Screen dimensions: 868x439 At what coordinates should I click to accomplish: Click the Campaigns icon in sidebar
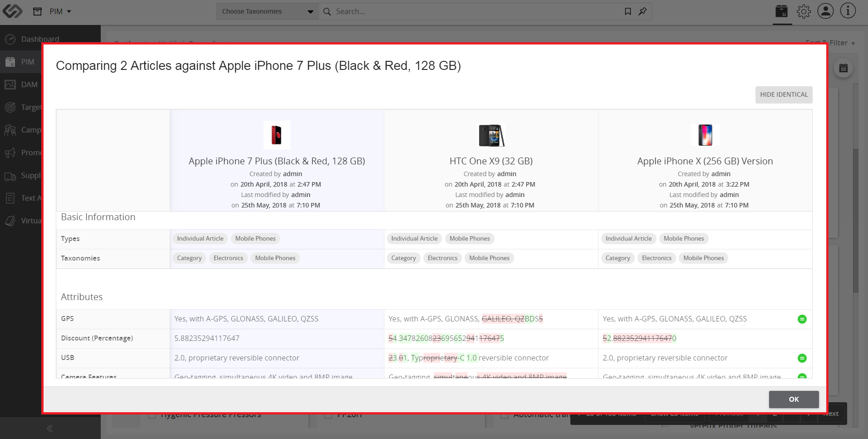pyautogui.click(x=10, y=130)
